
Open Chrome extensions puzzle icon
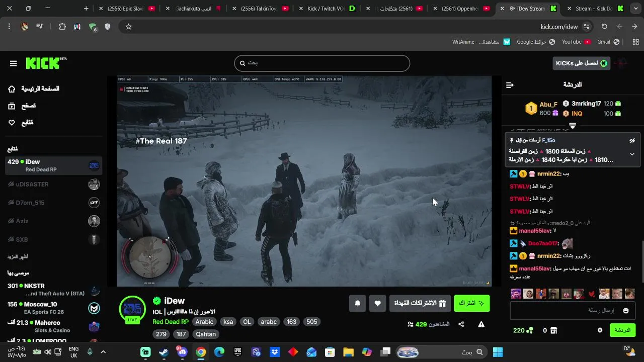(62, 27)
